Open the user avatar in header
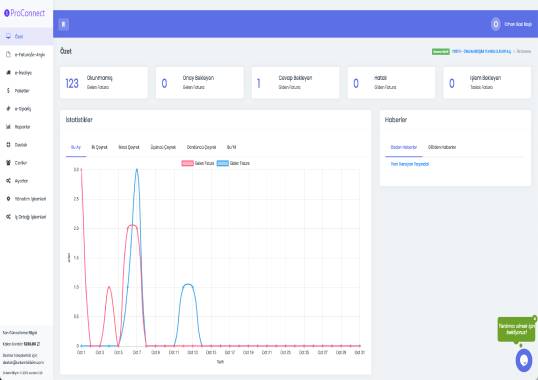The width and height of the screenshot is (538, 380). coord(495,24)
